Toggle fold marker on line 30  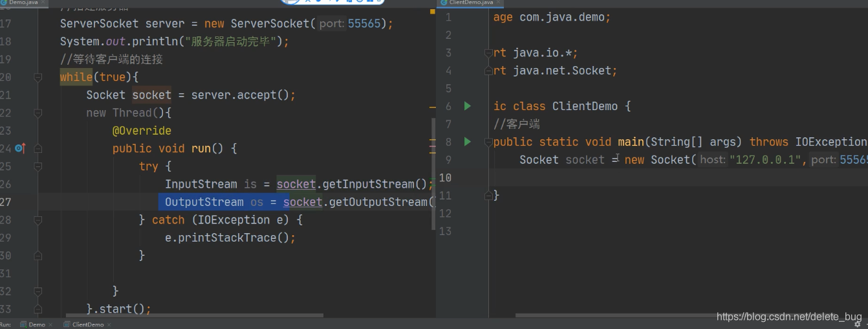[x=38, y=255]
